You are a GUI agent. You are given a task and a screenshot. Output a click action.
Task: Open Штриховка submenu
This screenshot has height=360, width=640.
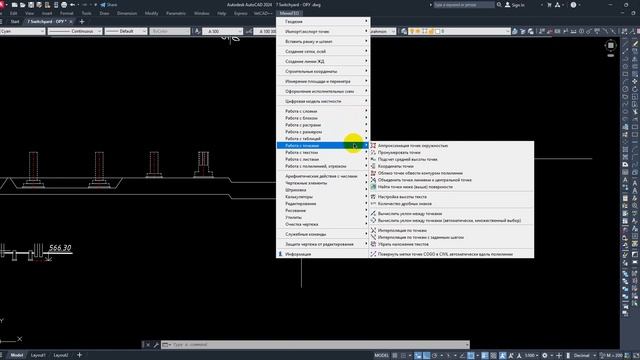[323, 190]
